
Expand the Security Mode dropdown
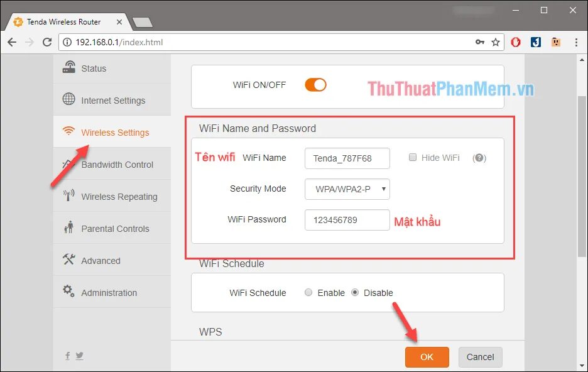coord(347,189)
